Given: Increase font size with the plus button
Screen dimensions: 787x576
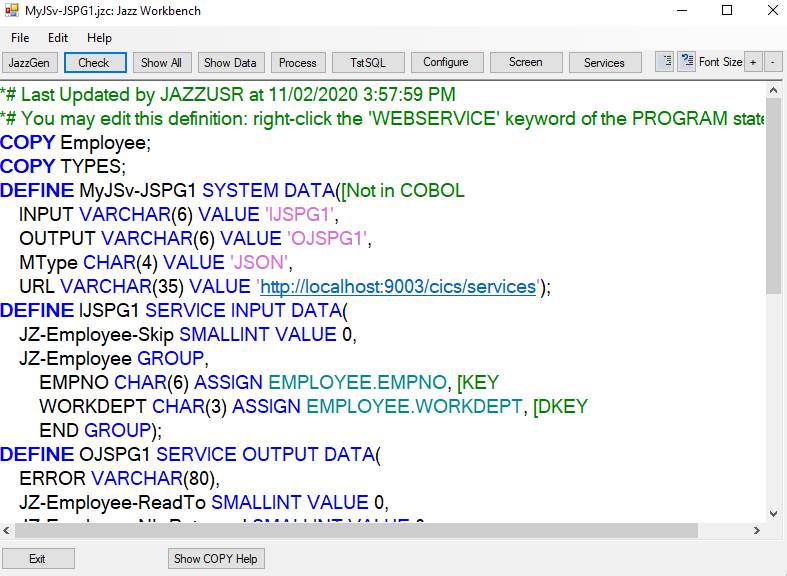Looking at the screenshot, I should (x=753, y=62).
